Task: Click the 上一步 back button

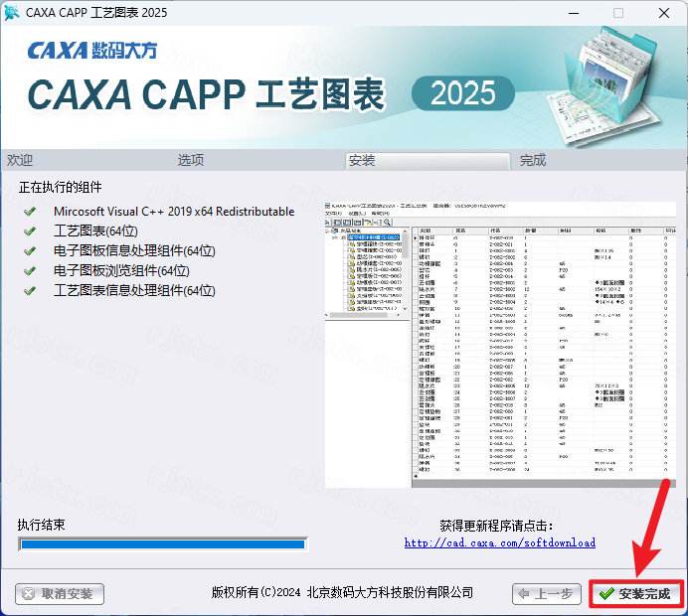Action: (546, 594)
